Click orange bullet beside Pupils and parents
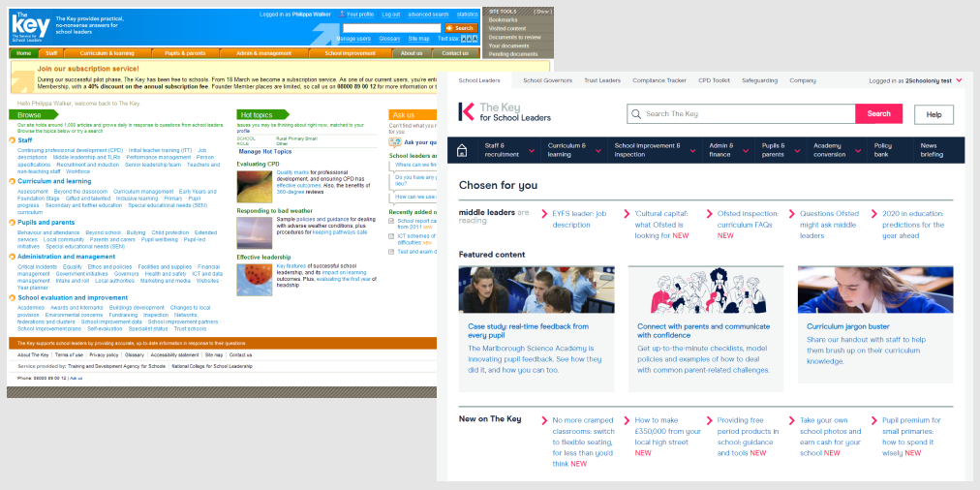Image resolution: width=980 pixels, height=490 pixels. pos(14,222)
